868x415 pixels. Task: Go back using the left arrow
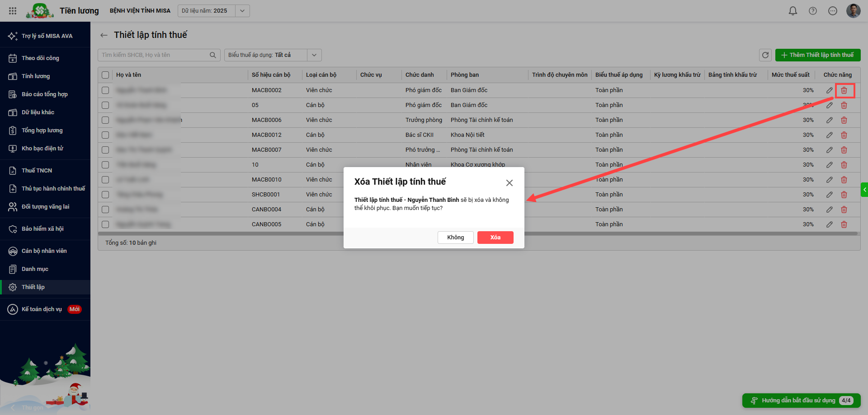tap(104, 35)
